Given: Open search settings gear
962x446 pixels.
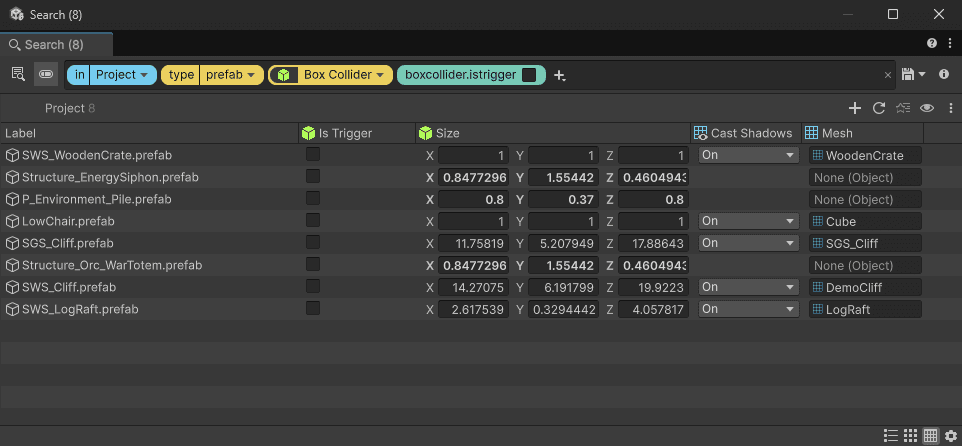Looking at the screenshot, I should [x=950, y=436].
